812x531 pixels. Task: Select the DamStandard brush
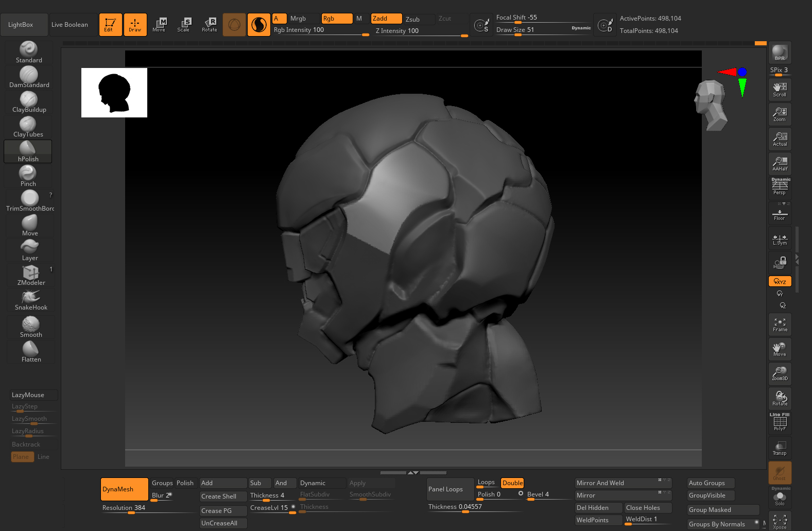[29, 77]
